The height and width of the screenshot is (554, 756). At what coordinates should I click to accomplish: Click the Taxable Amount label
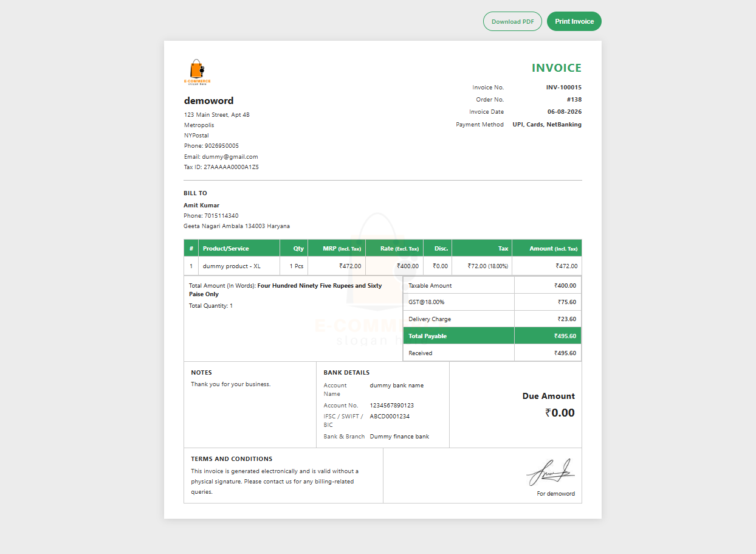click(x=430, y=286)
